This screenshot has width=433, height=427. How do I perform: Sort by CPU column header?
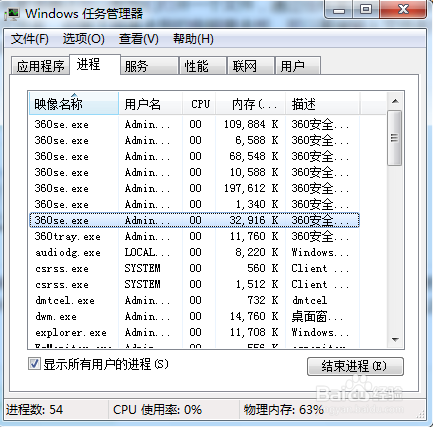tap(199, 104)
